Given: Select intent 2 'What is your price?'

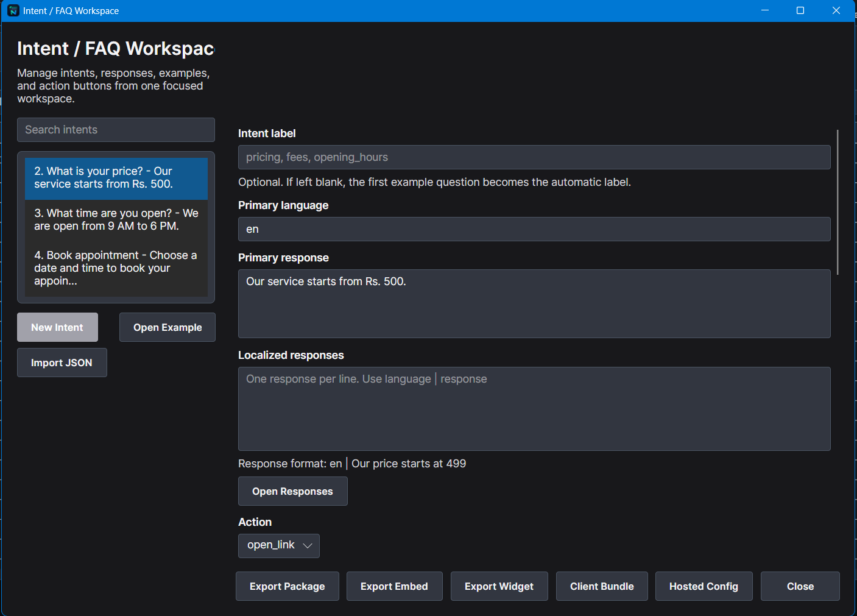Looking at the screenshot, I should (116, 178).
